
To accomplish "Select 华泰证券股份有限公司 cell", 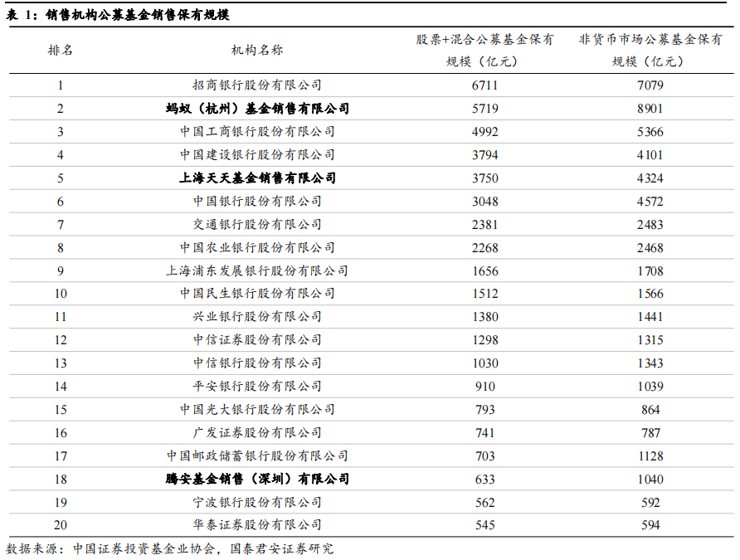I will (257, 524).
